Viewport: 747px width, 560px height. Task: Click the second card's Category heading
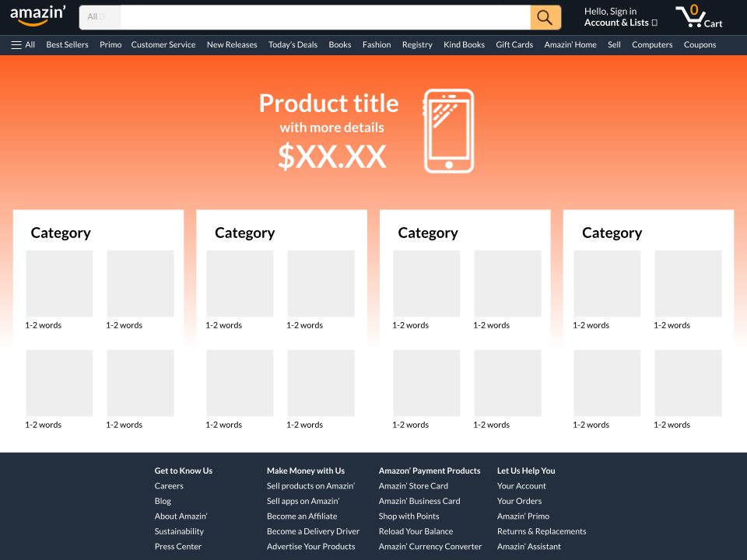[244, 233]
